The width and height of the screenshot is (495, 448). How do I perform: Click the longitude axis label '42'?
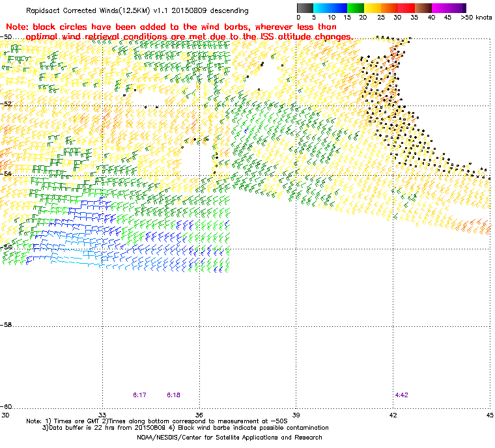[393, 415]
